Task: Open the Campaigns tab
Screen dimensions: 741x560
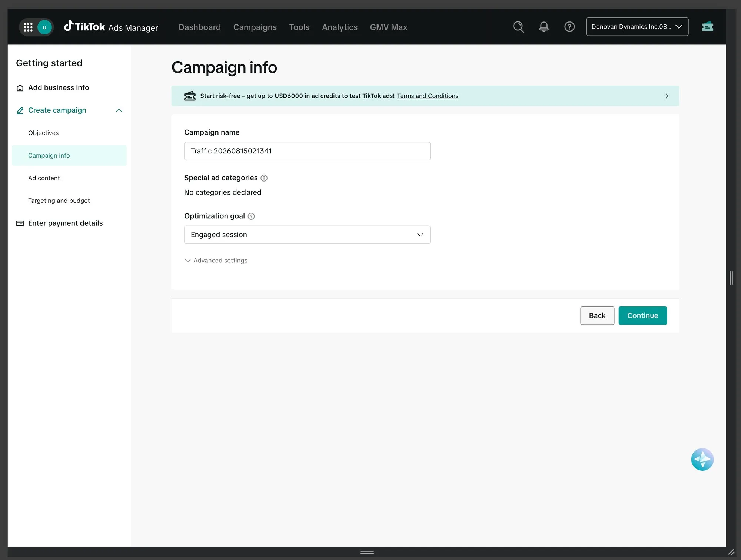Action: click(x=255, y=27)
